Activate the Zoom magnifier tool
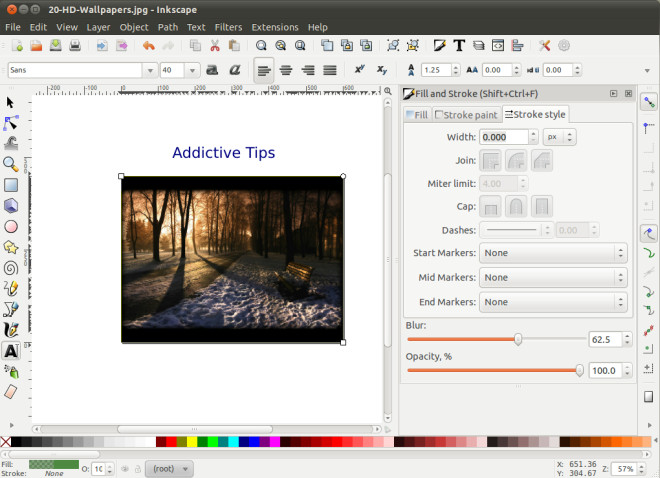660x478 pixels. click(11, 164)
